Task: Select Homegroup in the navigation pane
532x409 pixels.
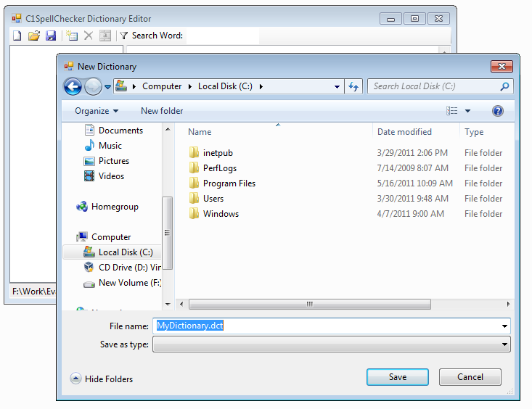Action: coord(107,207)
